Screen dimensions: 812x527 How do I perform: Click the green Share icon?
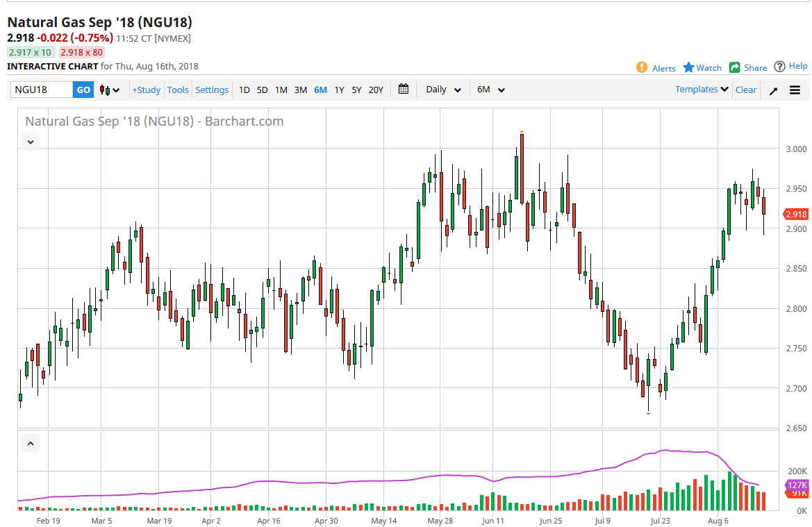(x=734, y=67)
